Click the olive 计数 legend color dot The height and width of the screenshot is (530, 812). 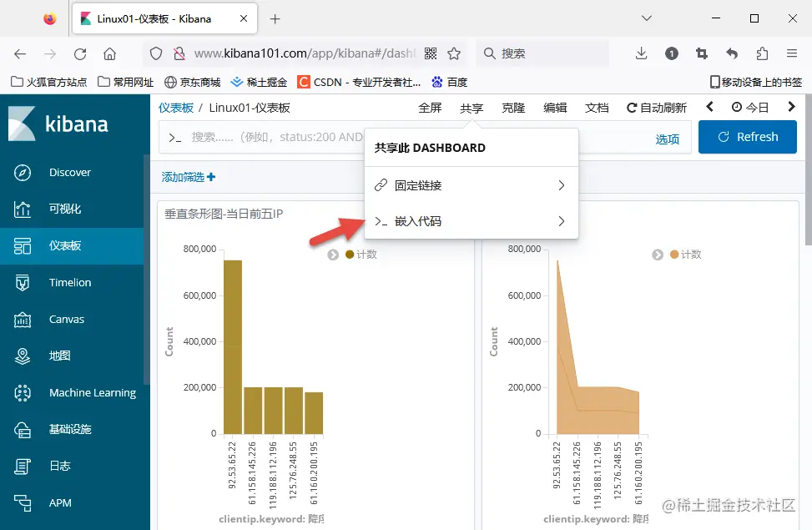point(350,255)
